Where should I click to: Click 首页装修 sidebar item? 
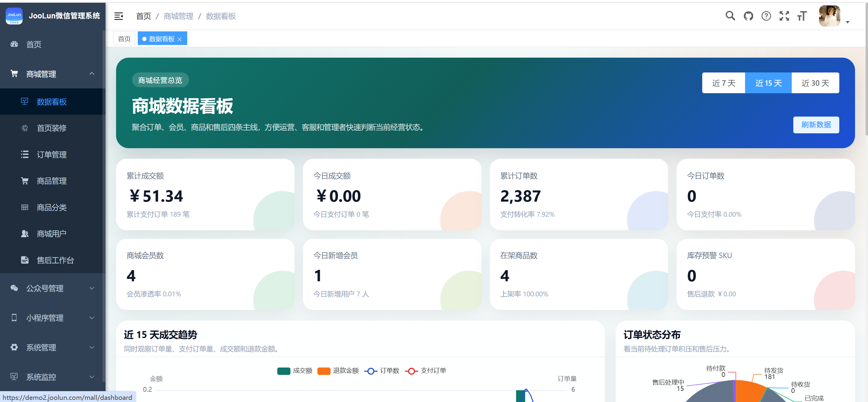(52, 128)
